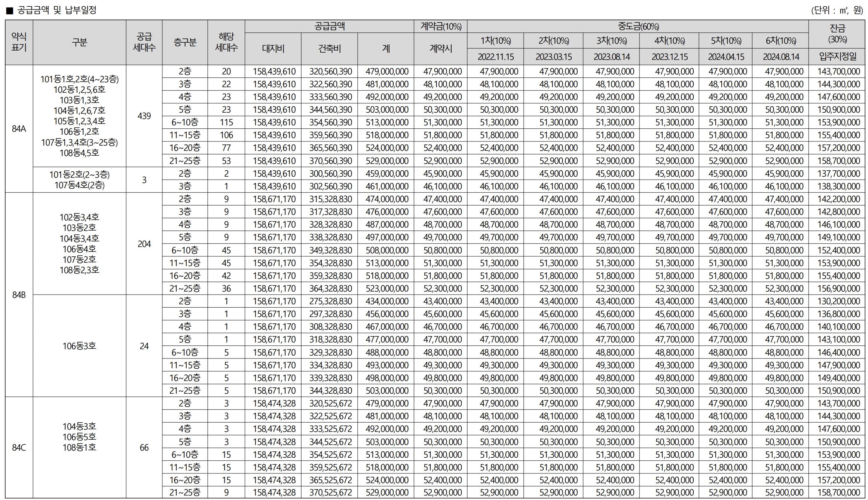Image resolution: width=868 pixels, height=500 pixels.
Task: Click balance amount '130,200,000'
Action: click(838, 301)
